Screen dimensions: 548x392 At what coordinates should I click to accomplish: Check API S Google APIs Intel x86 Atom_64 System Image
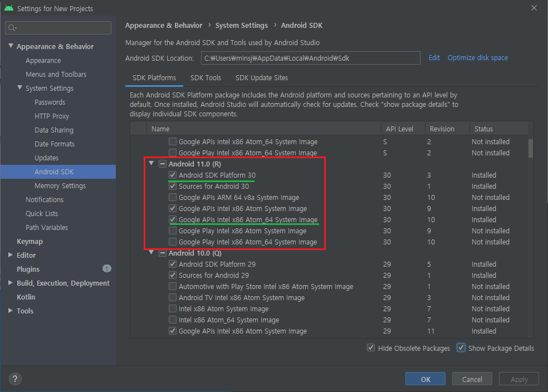coord(173,141)
